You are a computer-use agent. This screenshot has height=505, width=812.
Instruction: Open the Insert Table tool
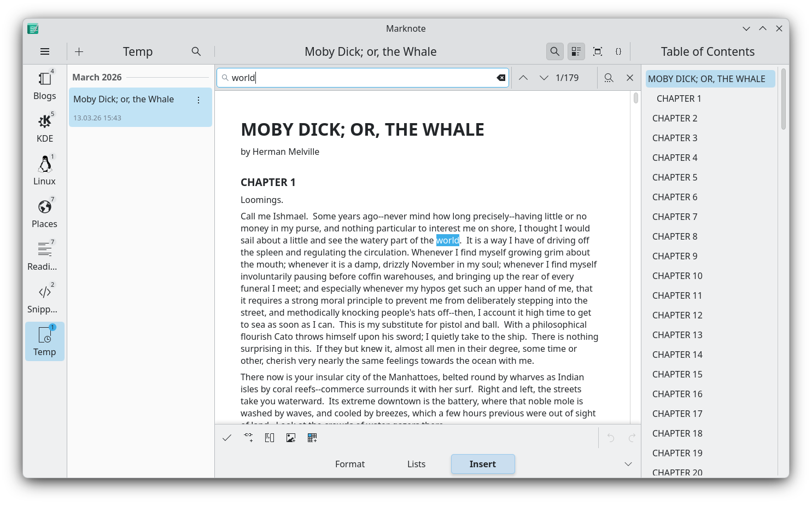[x=312, y=437]
